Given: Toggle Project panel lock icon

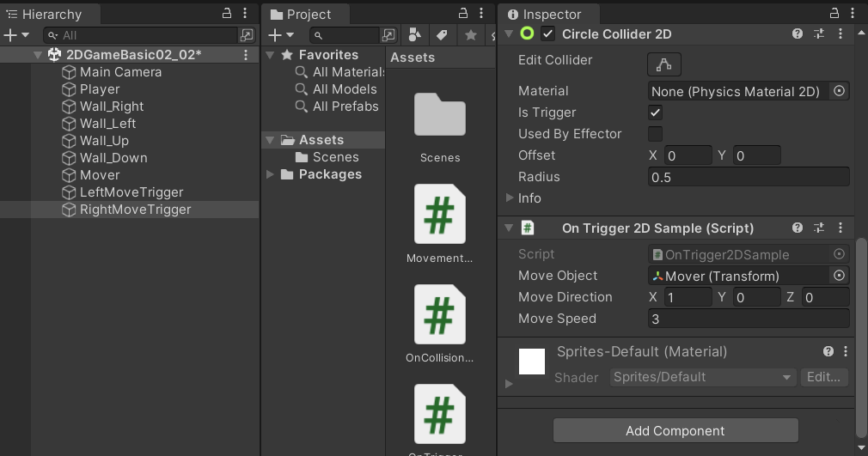Looking at the screenshot, I should point(463,13).
